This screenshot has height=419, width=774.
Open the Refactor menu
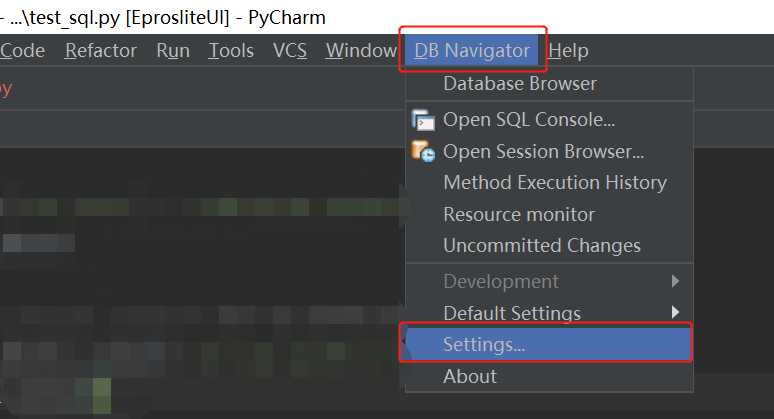click(102, 50)
